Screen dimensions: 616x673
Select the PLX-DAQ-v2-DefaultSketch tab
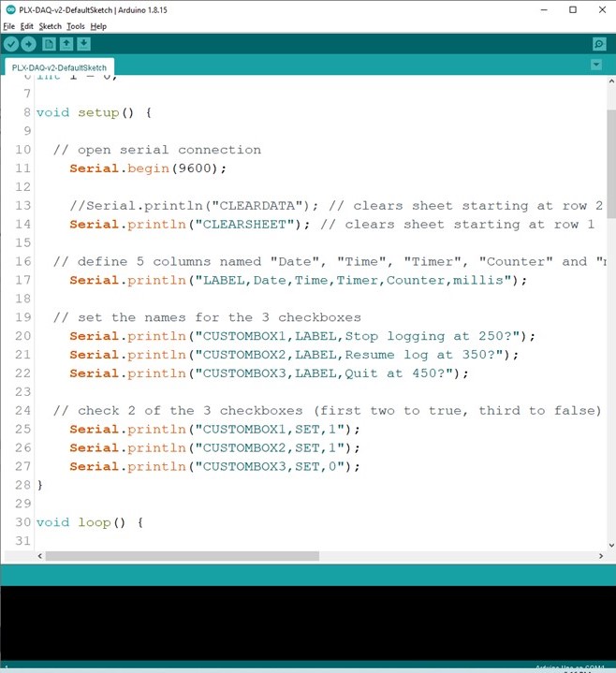(x=59, y=67)
